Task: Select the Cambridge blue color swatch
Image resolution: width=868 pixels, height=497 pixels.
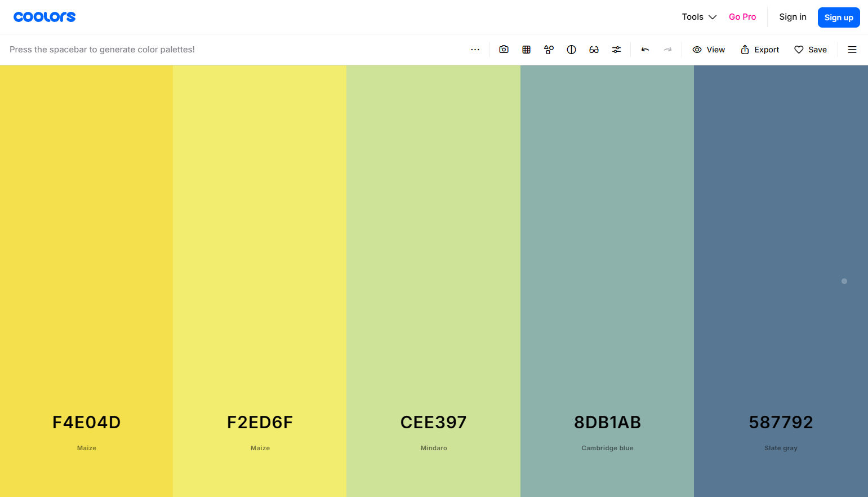Action: pos(607,254)
